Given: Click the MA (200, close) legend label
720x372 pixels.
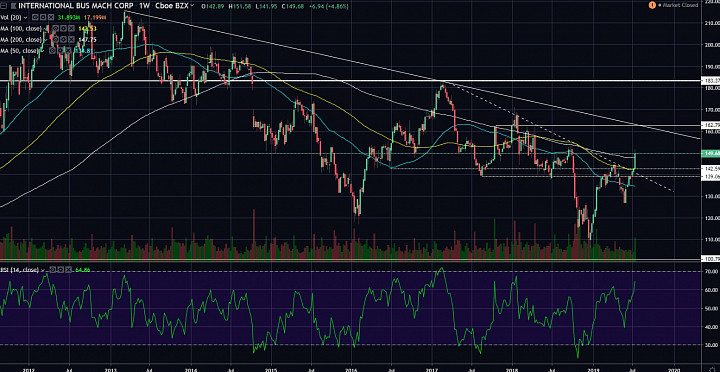Looking at the screenshot, I should pyautogui.click(x=21, y=39).
